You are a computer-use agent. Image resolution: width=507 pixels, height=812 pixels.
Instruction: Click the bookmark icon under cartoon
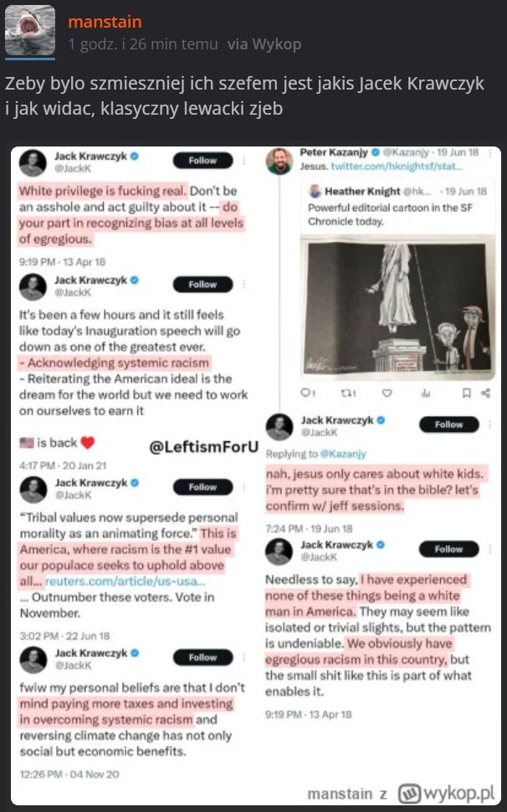click(x=467, y=393)
